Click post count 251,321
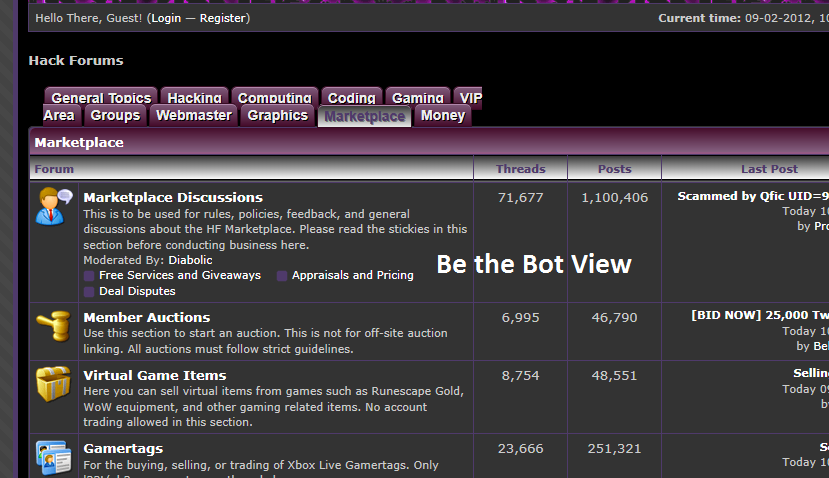Screen dimensions: 829x478 pyautogui.click(x=615, y=449)
